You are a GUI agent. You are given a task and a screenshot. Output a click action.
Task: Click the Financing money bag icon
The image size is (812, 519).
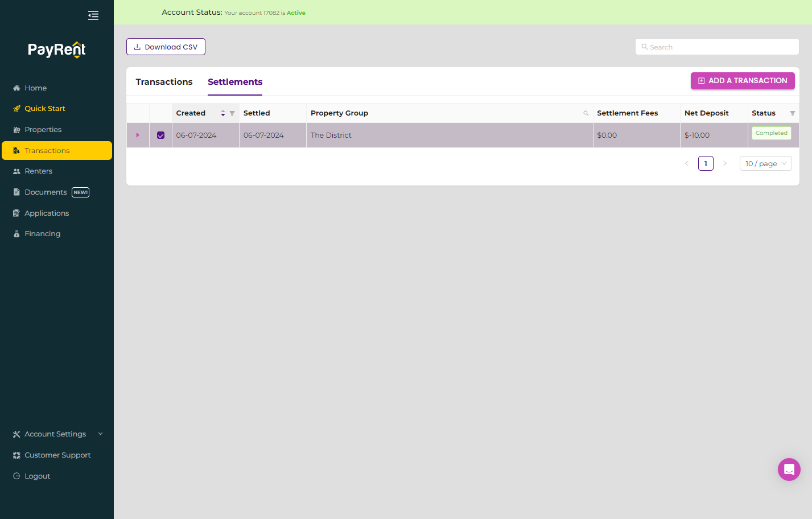pos(17,234)
